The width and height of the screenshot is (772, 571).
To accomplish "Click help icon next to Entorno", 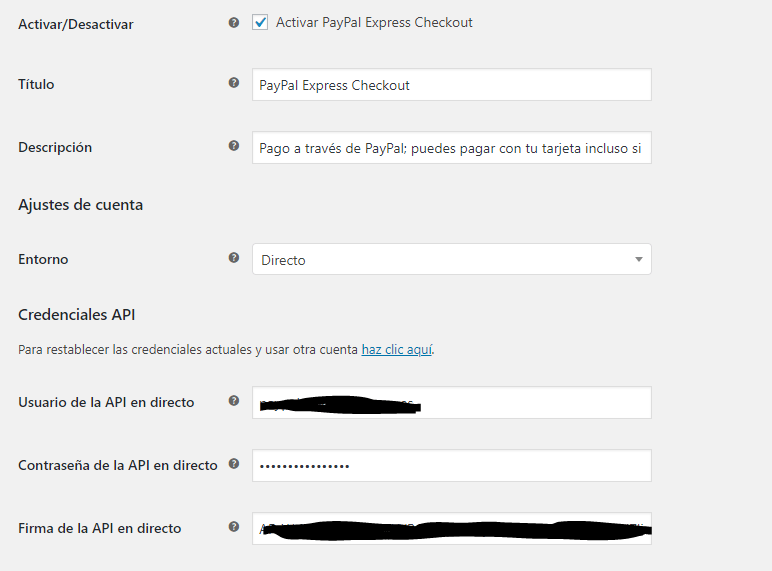I will [x=234, y=257].
